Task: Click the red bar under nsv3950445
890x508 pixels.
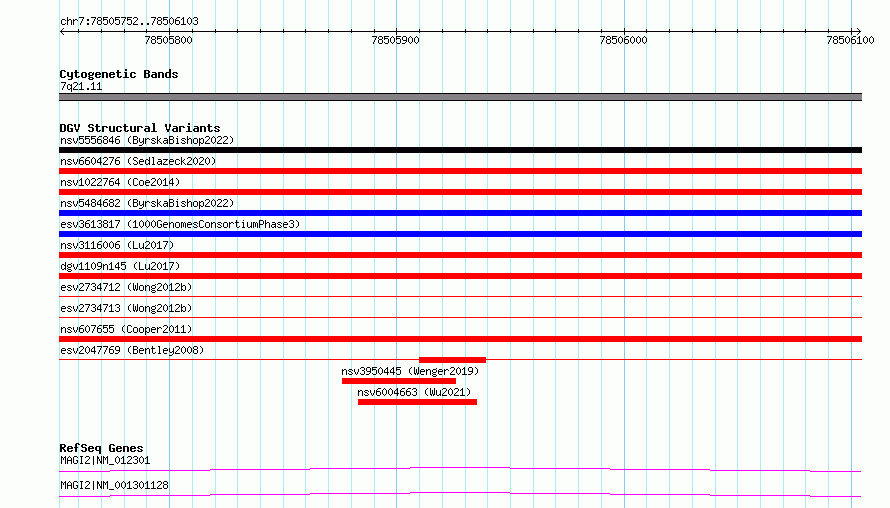Action: click(399, 381)
